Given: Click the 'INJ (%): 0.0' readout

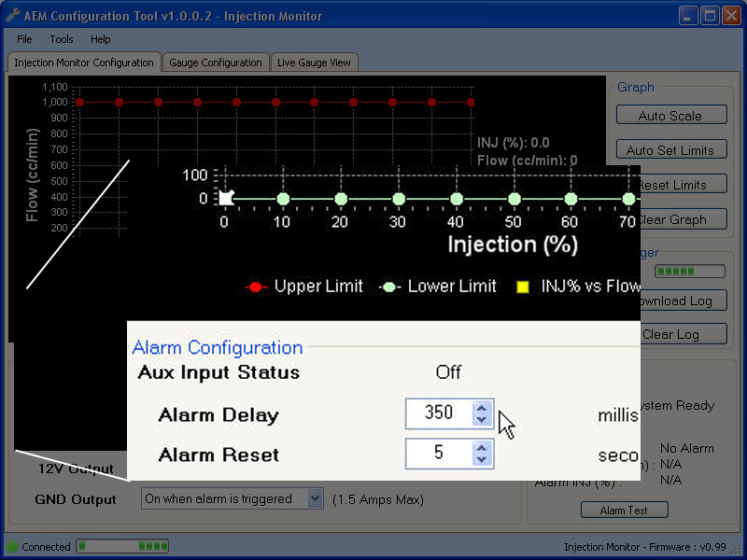Looking at the screenshot, I should click(513, 143).
